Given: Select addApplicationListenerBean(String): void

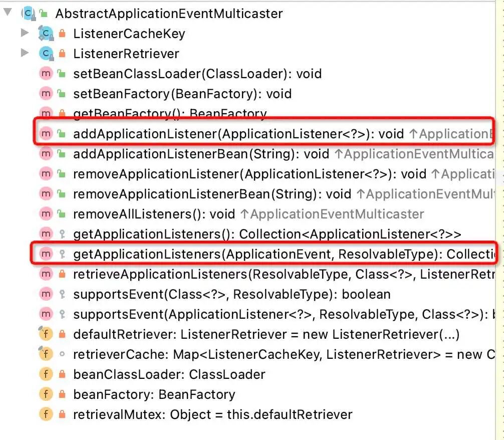Looking at the screenshot, I should click(201, 154).
